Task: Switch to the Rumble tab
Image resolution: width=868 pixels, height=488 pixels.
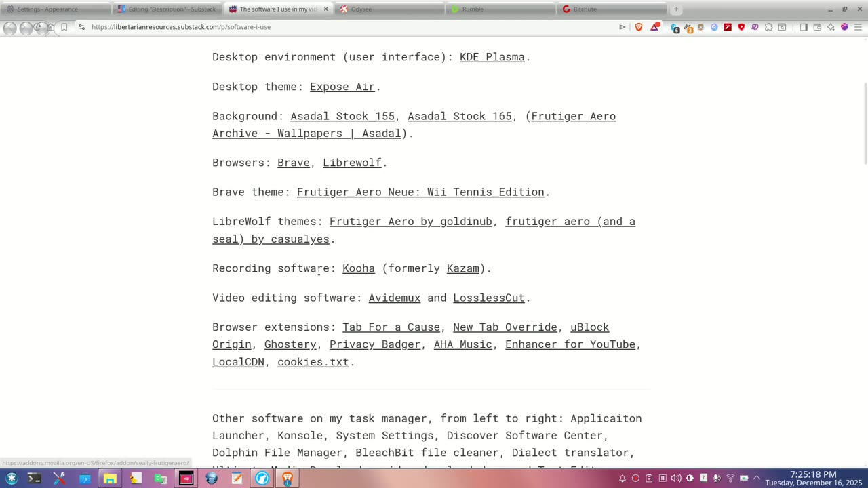Action: coord(500,9)
